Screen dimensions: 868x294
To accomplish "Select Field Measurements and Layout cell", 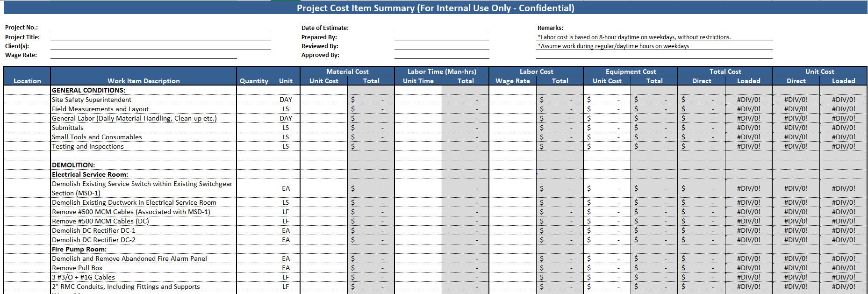I will [143, 109].
